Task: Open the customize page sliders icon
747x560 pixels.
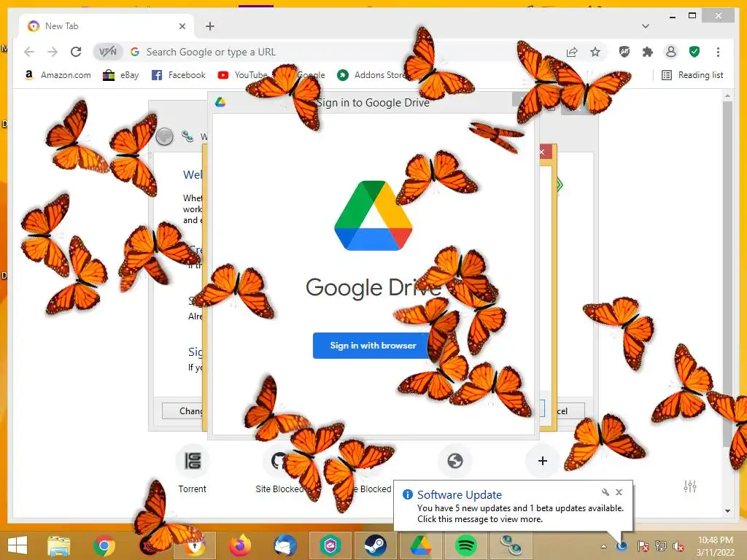Action: coord(690,486)
